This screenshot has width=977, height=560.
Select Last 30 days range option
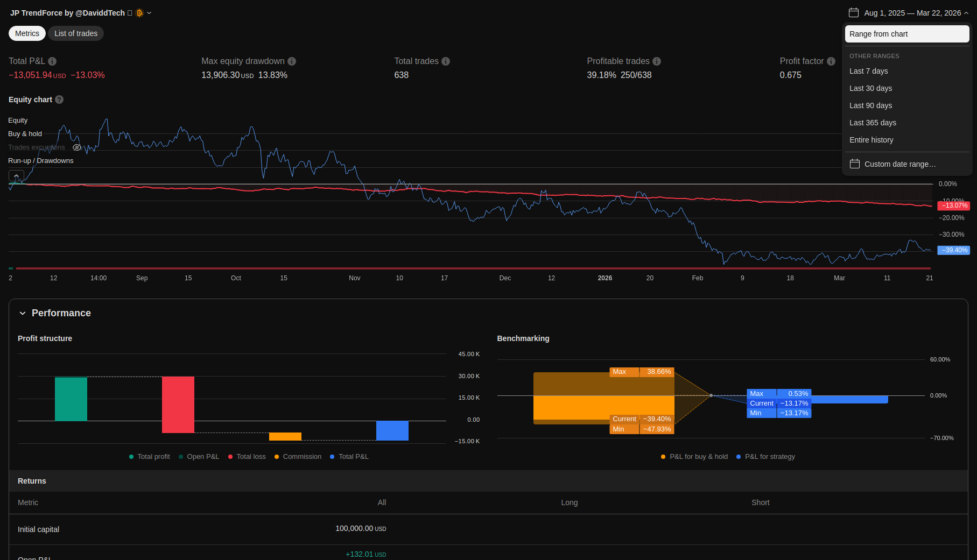point(870,88)
